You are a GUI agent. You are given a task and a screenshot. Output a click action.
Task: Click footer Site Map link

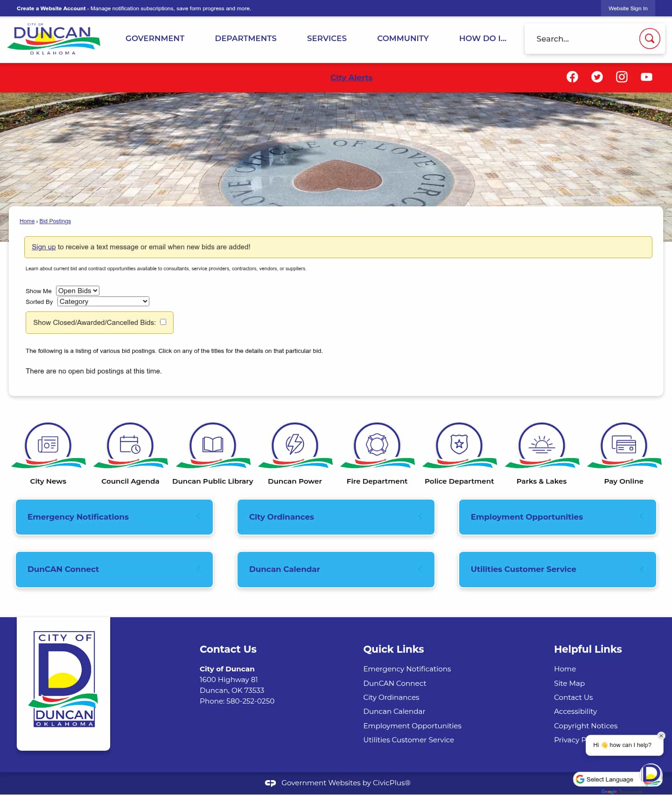569,683
